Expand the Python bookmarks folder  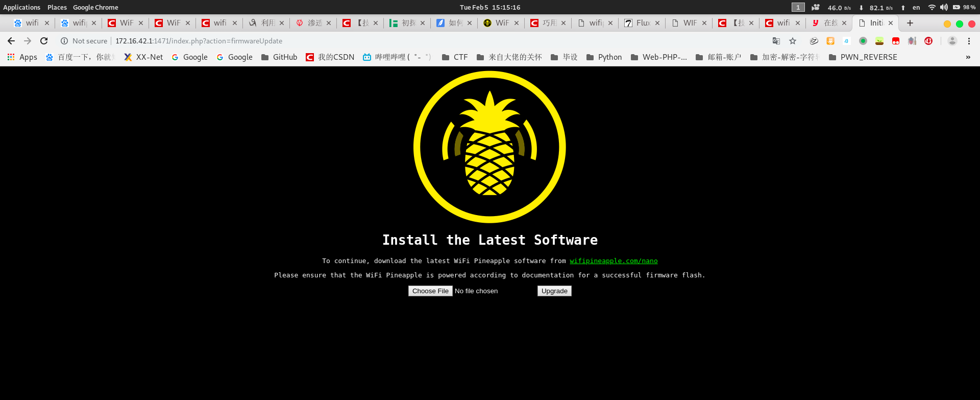coord(604,57)
